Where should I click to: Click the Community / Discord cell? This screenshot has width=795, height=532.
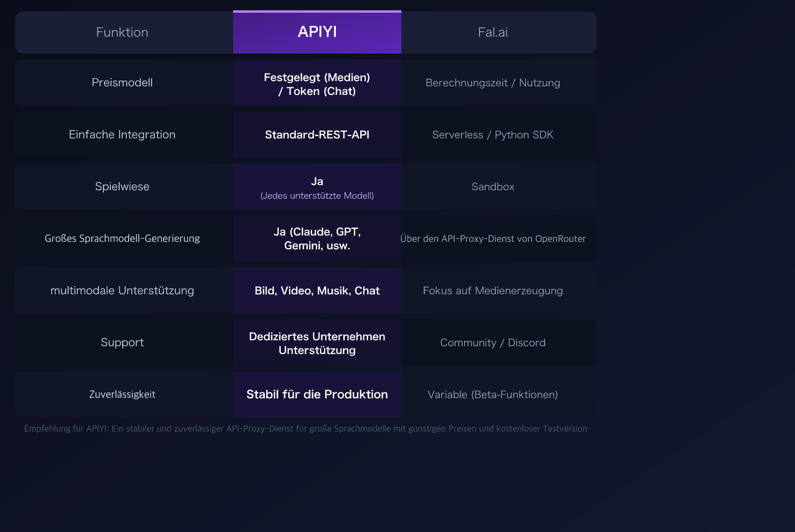493,342
